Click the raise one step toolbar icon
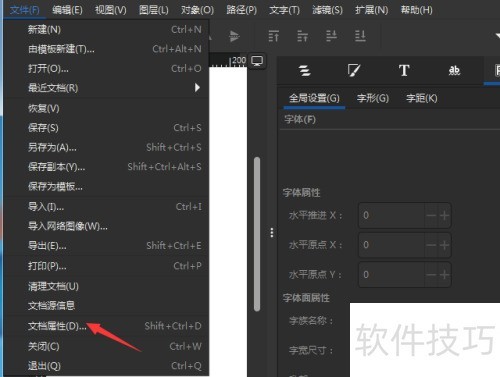Screen dimensions: 500x377 click(302, 36)
